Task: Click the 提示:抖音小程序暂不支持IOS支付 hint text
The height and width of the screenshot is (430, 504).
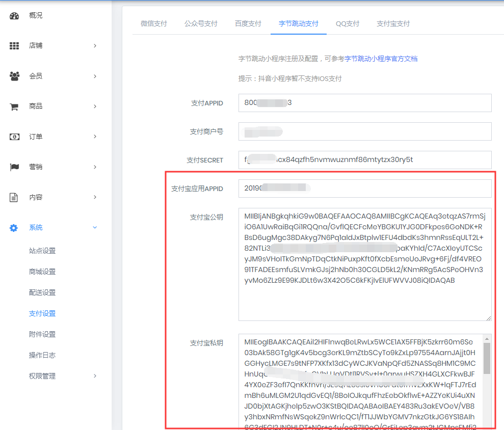Action: tap(289, 79)
